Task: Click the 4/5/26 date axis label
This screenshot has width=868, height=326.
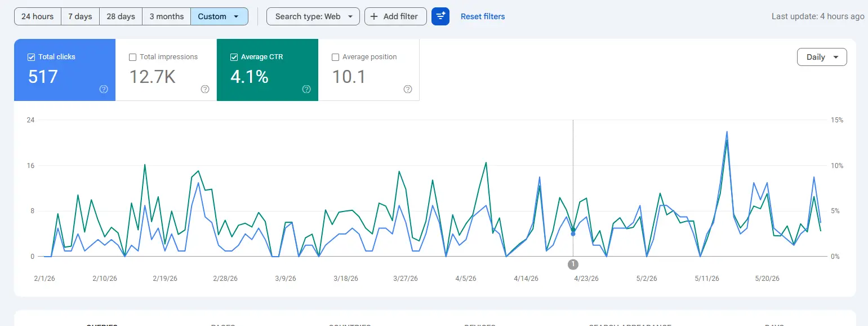Action: pos(466,279)
